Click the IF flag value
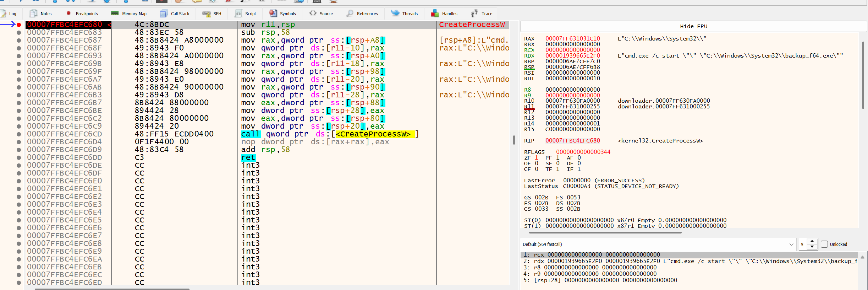Image resolution: width=868 pixels, height=290 pixels. click(x=579, y=169)
